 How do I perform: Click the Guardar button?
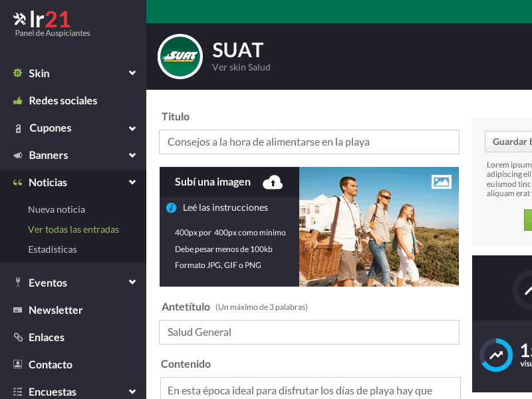(509, 142)
